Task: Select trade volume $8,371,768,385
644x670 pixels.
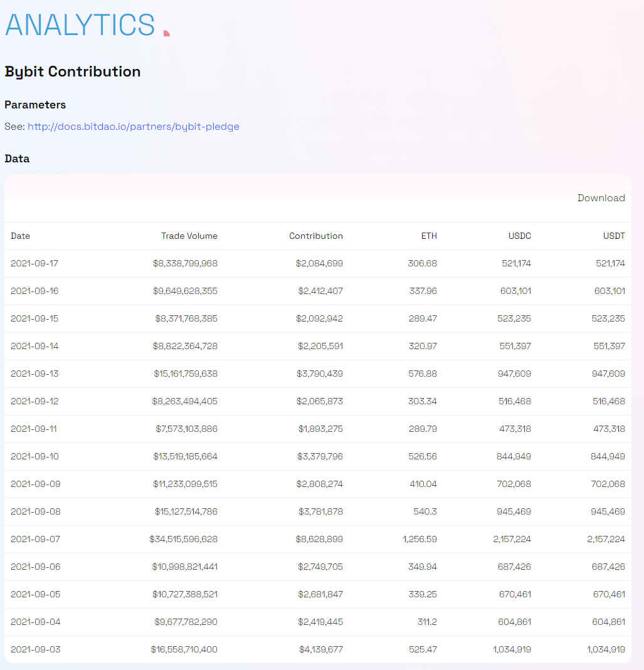Action: coord(186,318)
